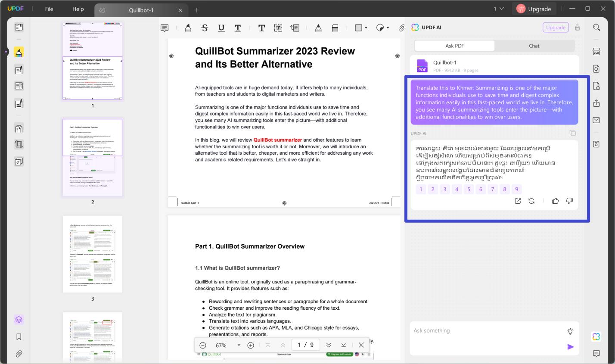This screenshot has width=615, height=364.
Task: Select the sticky note comment tool
Action: click(x=165, y=28)
